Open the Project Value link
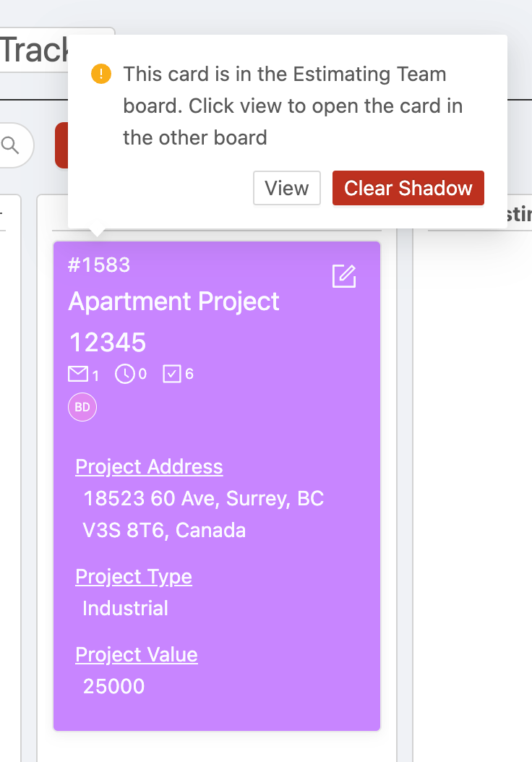The height and width of the screenshot is (762, 532). (x=137, y=654)
